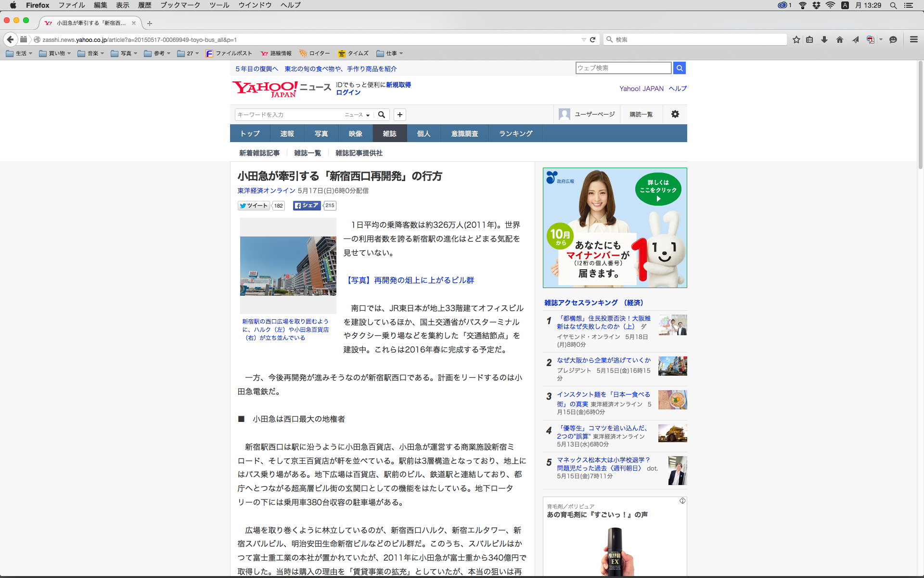The image size is (924, 578).
Task: Go to Firefox home page icon
Action: [x=840, y=39]
